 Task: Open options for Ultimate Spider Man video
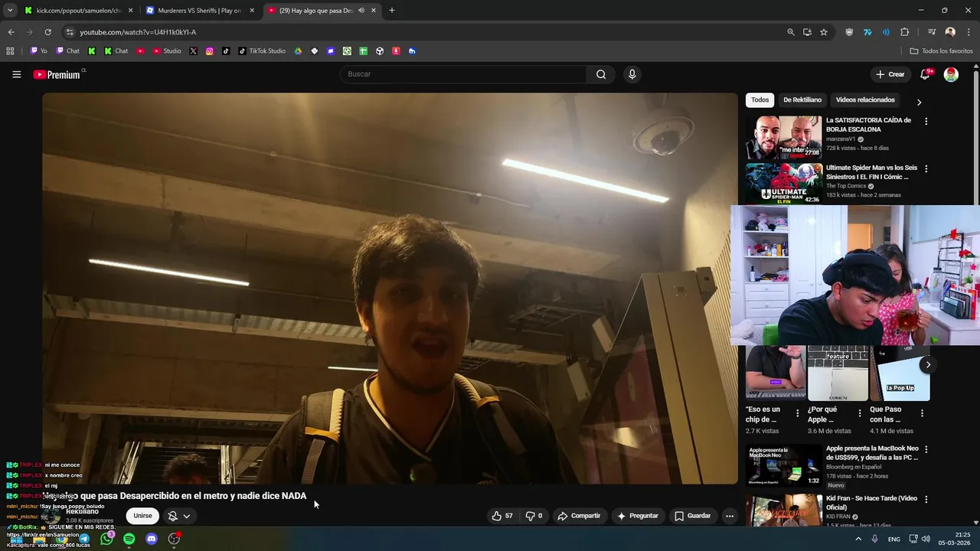pyautogui.click(x=926, y=168)
